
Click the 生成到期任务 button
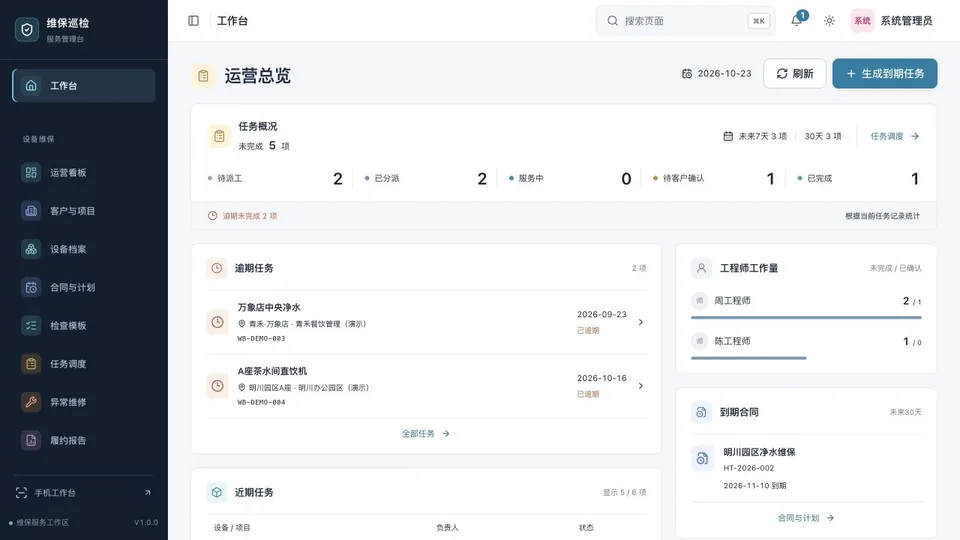click(885, 73)
